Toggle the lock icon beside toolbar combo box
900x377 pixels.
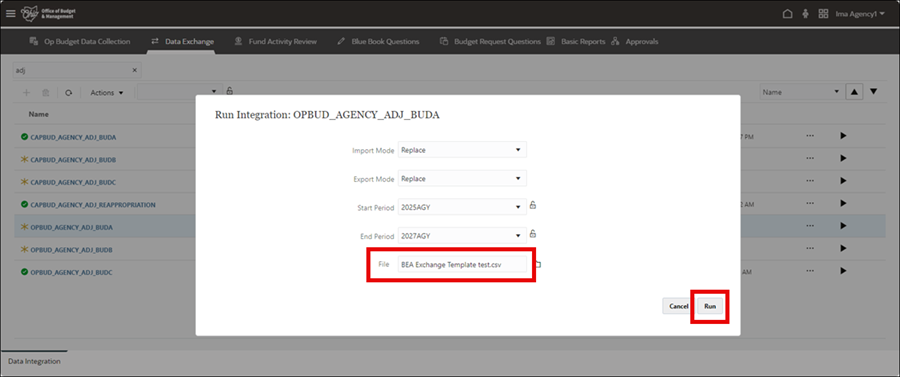coord(229,91)
